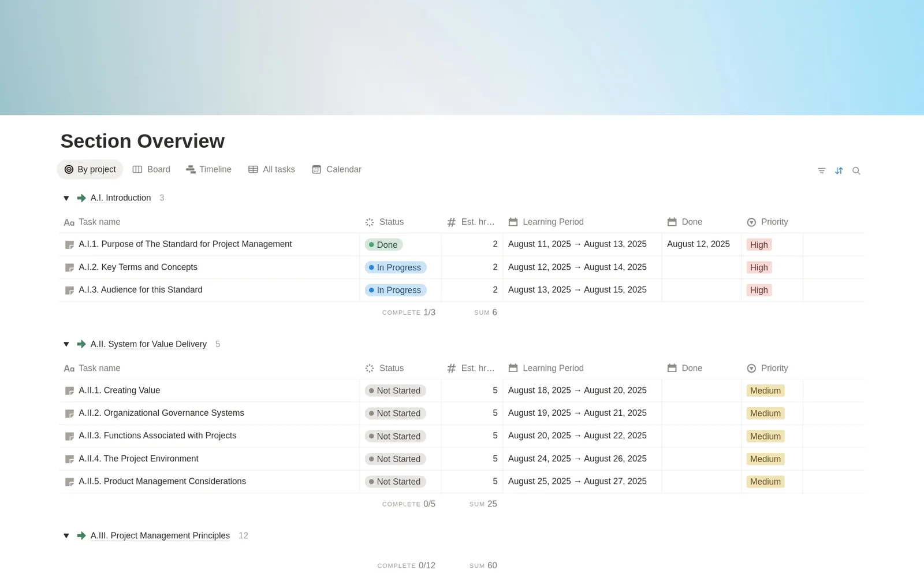Click date range August 24, 2025 → August 26, 2025
The image size is (924, 577).
pos(577,459)
